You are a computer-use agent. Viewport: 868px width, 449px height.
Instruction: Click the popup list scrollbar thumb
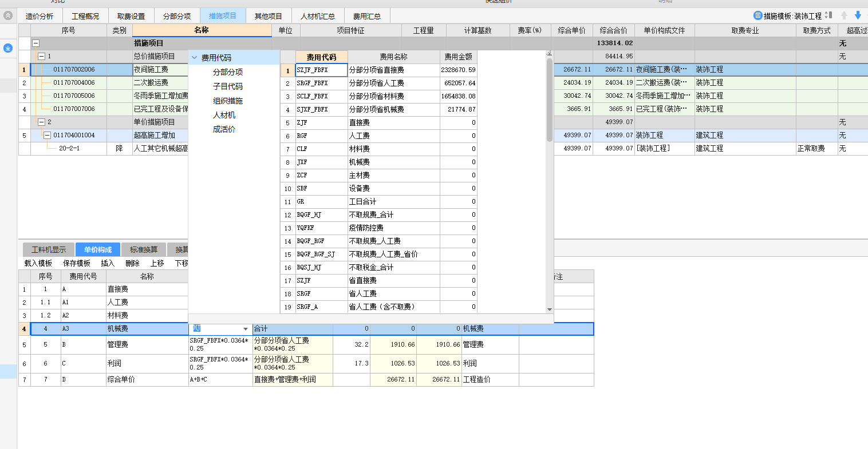click(550, 100)
